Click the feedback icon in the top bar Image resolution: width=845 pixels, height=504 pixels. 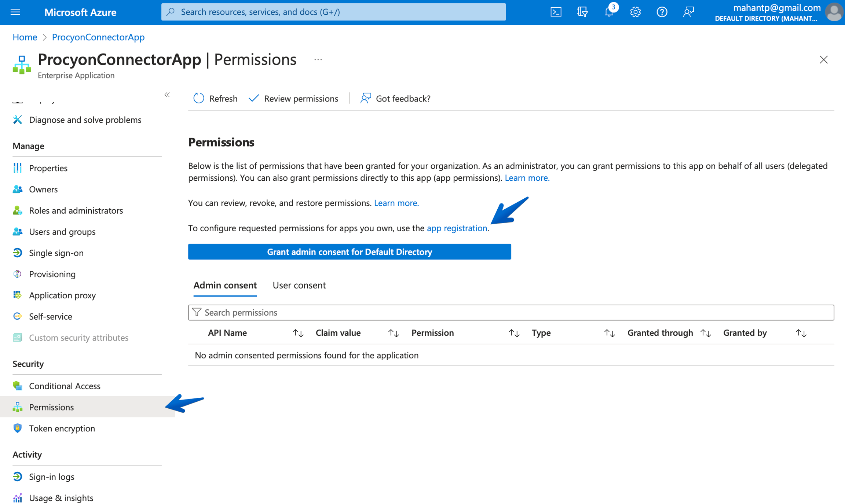click(688, 12)
